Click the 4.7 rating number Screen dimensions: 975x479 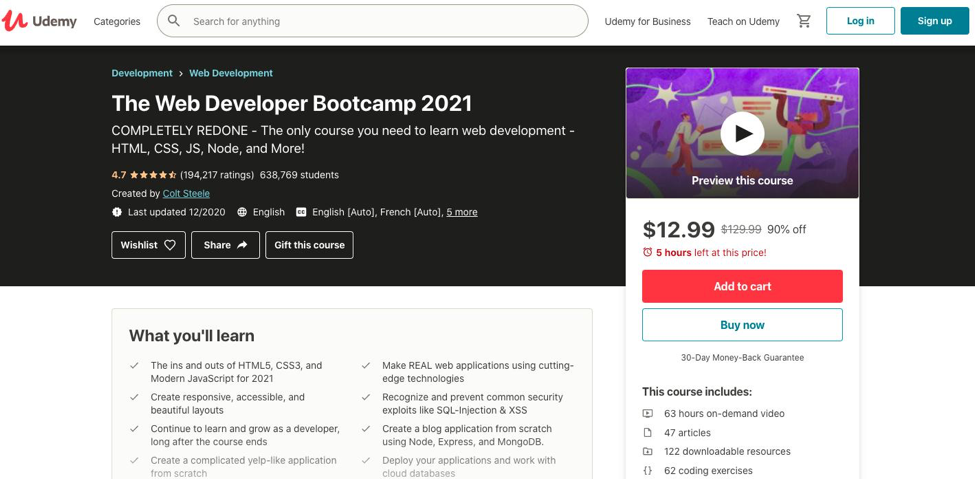[x=119, y=175]
